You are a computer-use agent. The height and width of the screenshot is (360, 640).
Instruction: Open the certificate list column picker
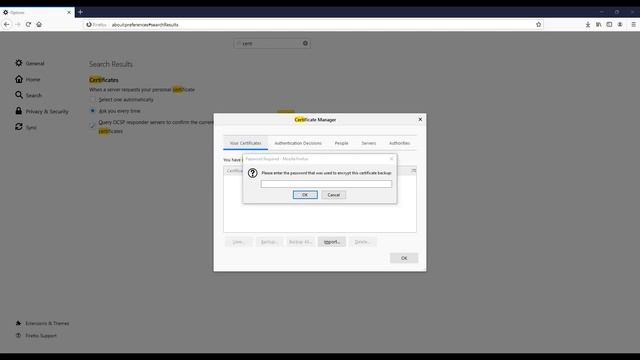click(413, 171)
